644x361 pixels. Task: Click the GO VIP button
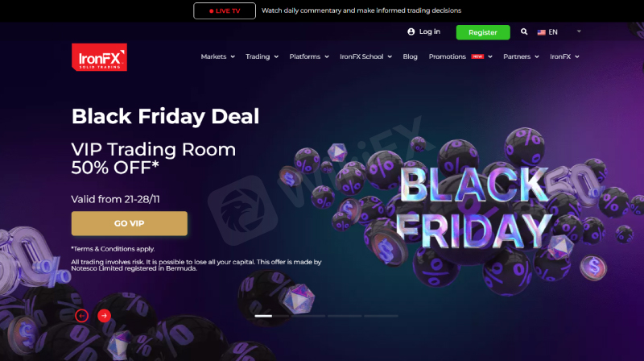coord(130,223)
